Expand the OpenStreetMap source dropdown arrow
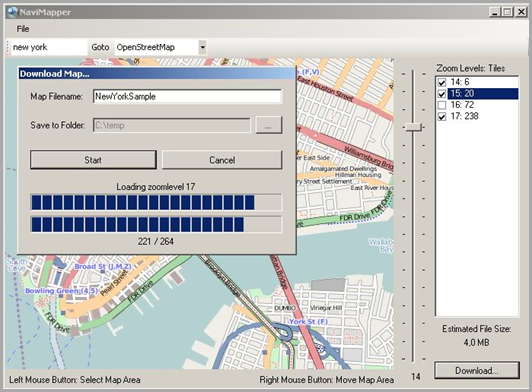This screenshot has width=532, height=392. pyautogui.click(x=202, y=47)
